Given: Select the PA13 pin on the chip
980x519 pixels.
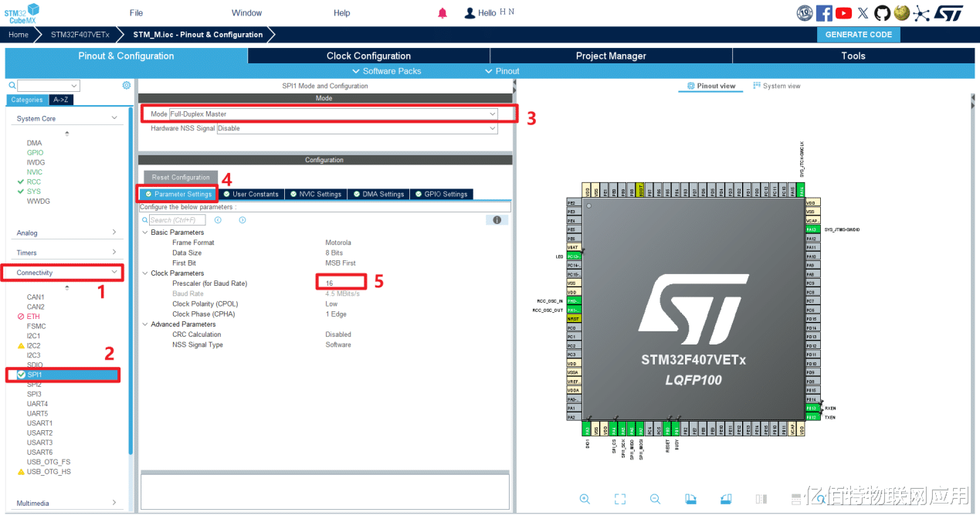Looking at the screenshot, I should point(812,229).
